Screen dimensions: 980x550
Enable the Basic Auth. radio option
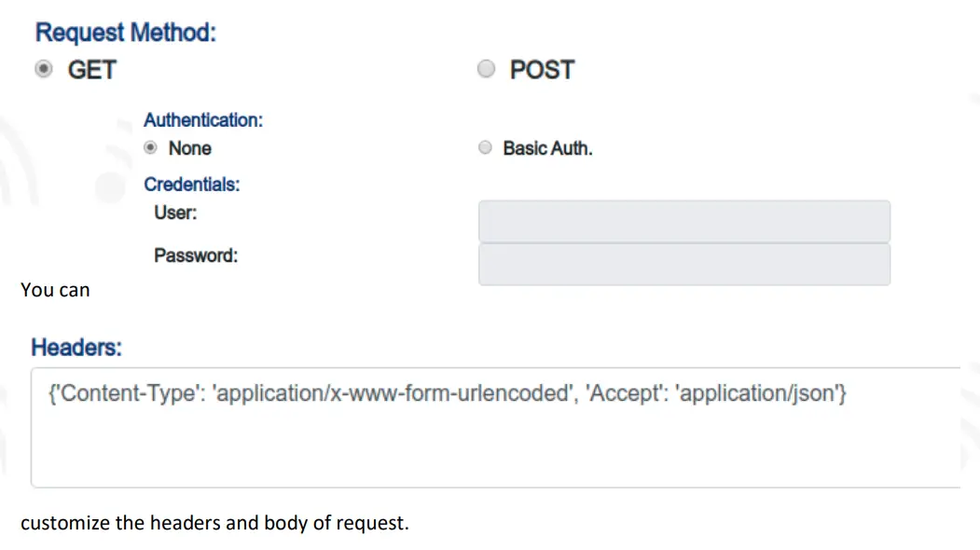(x=484, y=148)
